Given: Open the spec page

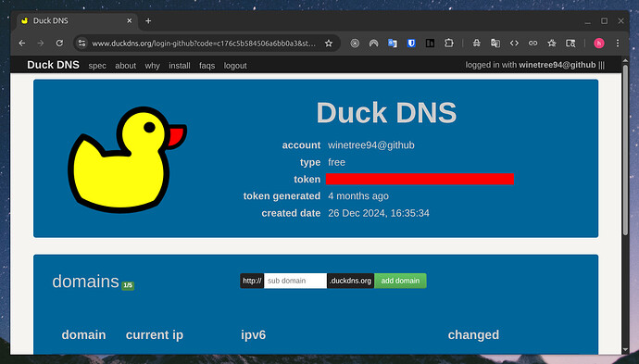Looking at the screenshot, I should click(x=97, y=66).
